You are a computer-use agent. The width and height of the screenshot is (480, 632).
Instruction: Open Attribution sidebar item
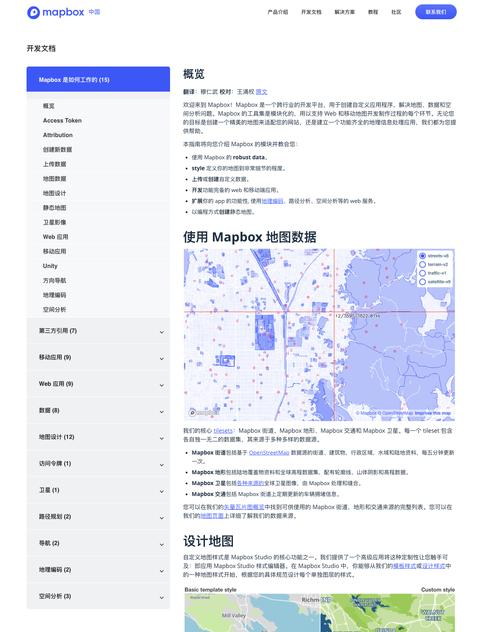(x=58, y=135)
